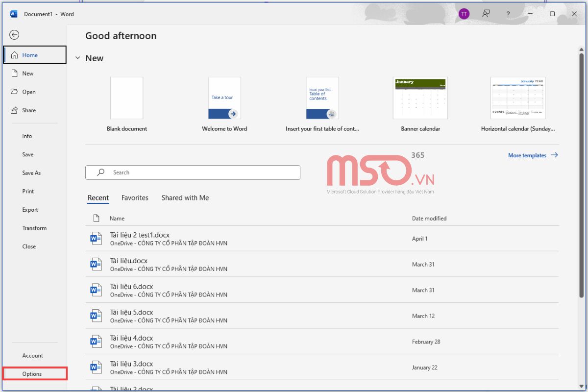Click Word file icon for Tài liệu.docx
The height and width of the screenshot is (392, 588).
(x=97, y=265)
